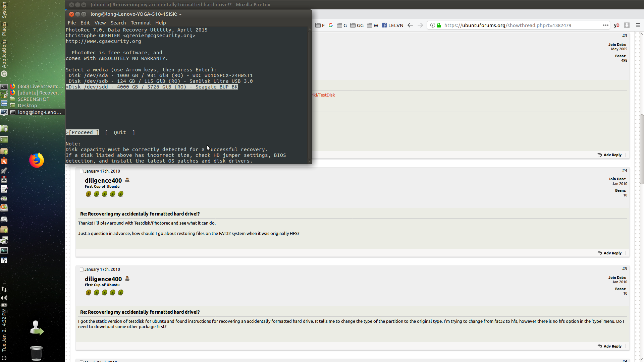The width and height of the screenshot is (644, 362).
Task: Open the Ubuntu Software orange bag icon
Action: (4, 161)
